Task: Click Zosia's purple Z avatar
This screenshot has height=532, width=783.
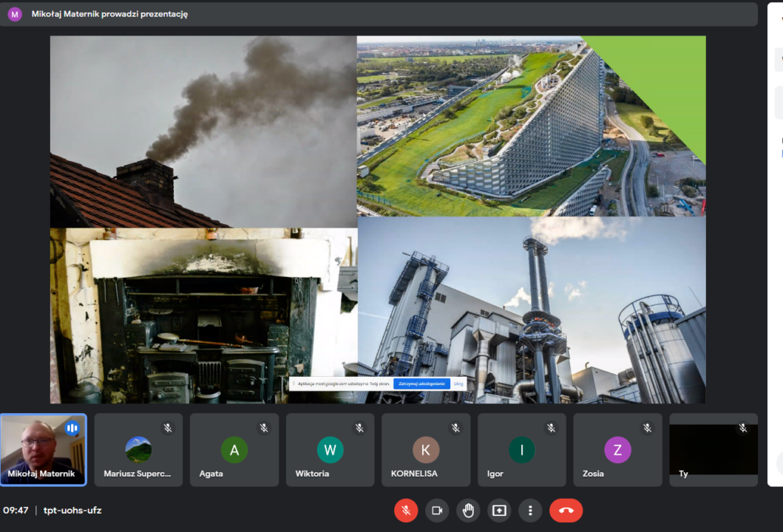Action: (x=617, y=450)
